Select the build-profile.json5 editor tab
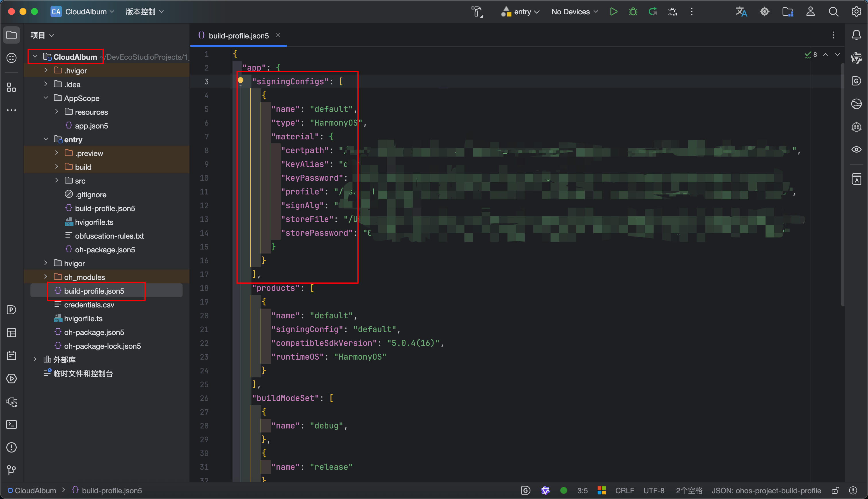Viewport: 868px width, 499px height. point(238,36)
